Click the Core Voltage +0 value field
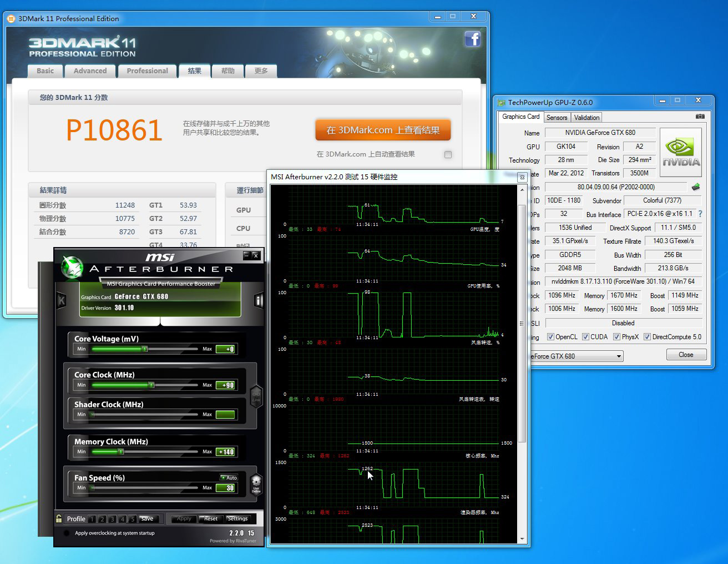This screenshot has height=564, width=728. click(225, 349)
